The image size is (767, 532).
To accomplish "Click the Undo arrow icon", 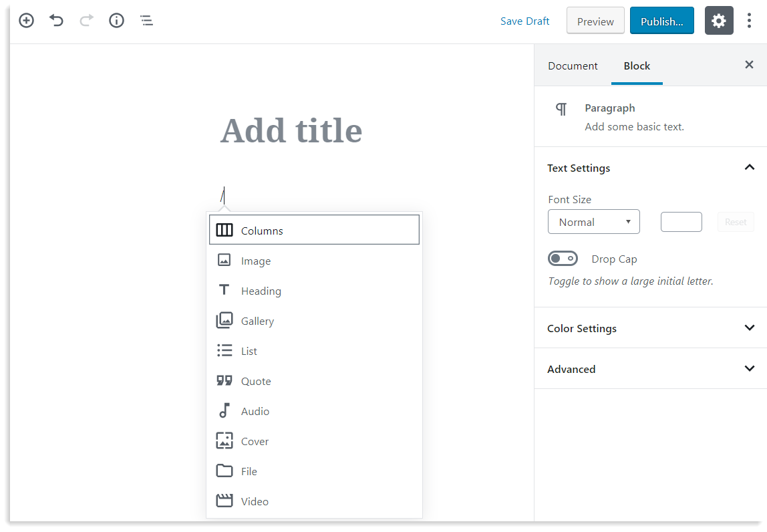I will [56, 21].
